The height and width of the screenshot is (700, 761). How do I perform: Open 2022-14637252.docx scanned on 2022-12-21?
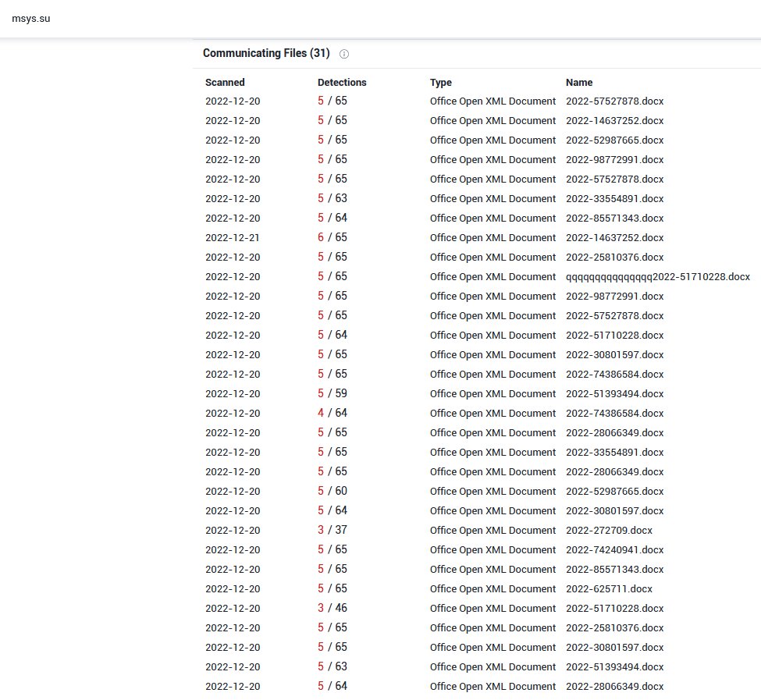pyautogui.click(x=614, y=238)
